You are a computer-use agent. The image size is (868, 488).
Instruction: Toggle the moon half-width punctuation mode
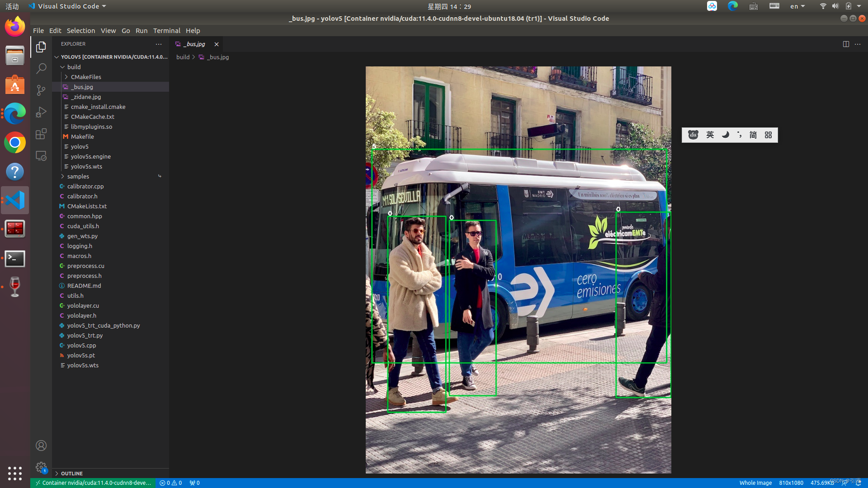coord(725,135)
